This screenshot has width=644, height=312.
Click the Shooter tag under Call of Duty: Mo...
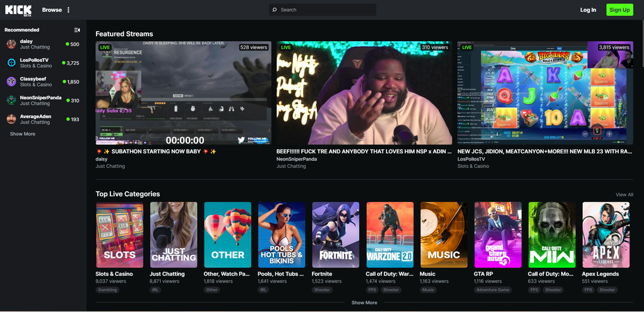click(553, 290)
